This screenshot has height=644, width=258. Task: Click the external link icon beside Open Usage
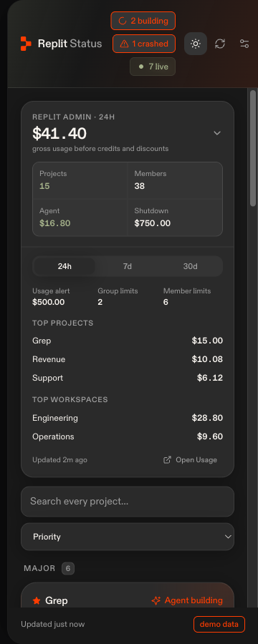167,460
